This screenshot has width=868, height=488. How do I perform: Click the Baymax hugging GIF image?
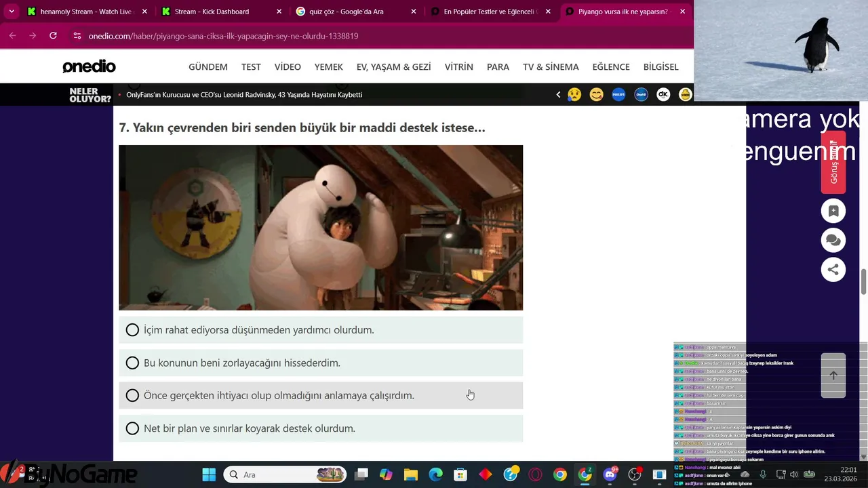coord(321,228)
